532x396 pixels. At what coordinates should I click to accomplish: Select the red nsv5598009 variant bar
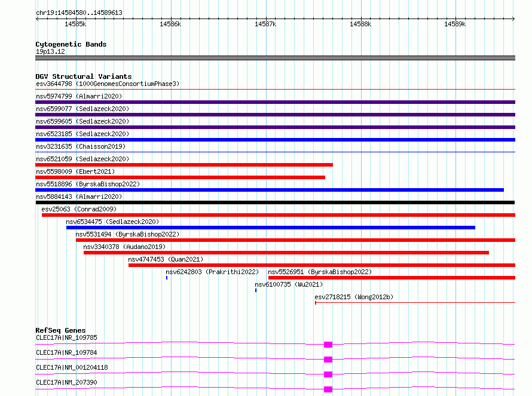coord(180,177)
